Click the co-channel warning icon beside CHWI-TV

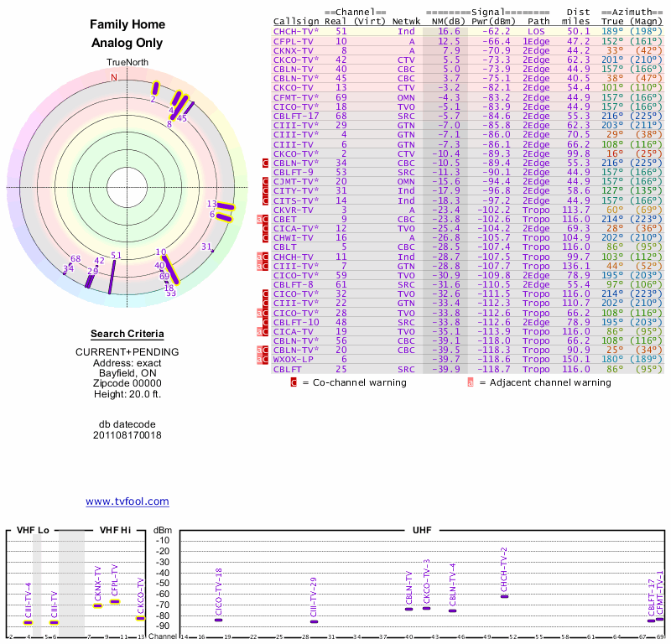(x=266, y=237)
